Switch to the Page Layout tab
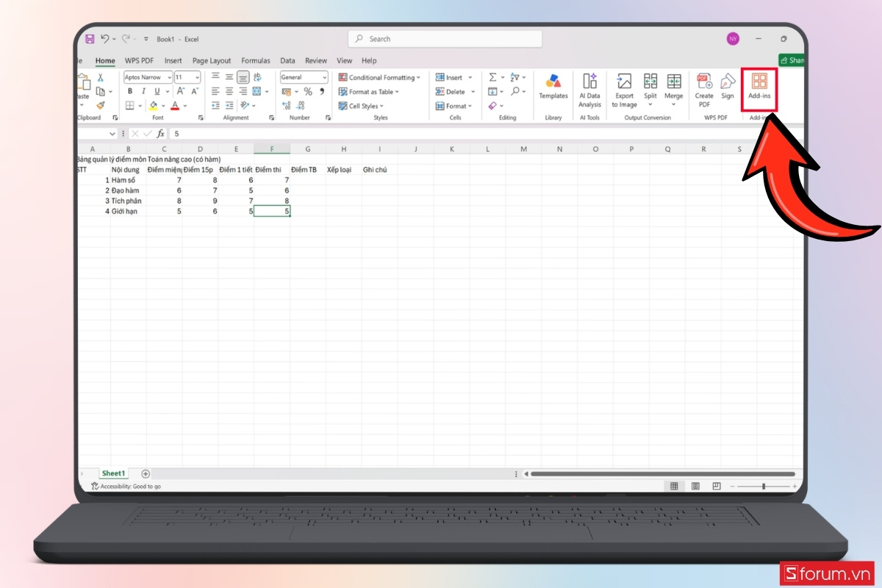882x588 pixels. pos(212,61)
